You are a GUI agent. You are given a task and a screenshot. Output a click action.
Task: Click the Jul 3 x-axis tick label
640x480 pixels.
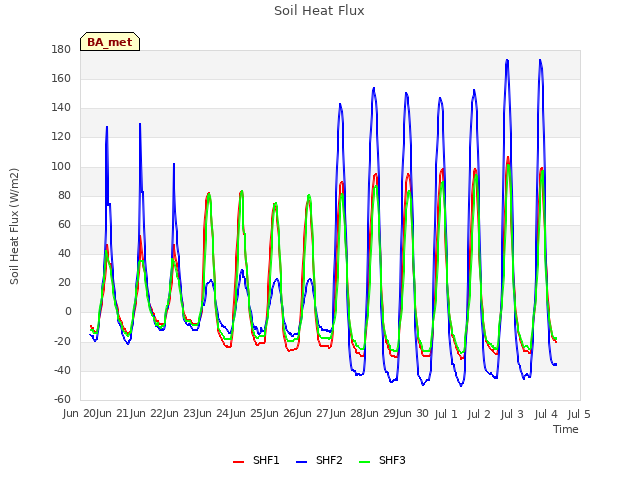[512, 414]
